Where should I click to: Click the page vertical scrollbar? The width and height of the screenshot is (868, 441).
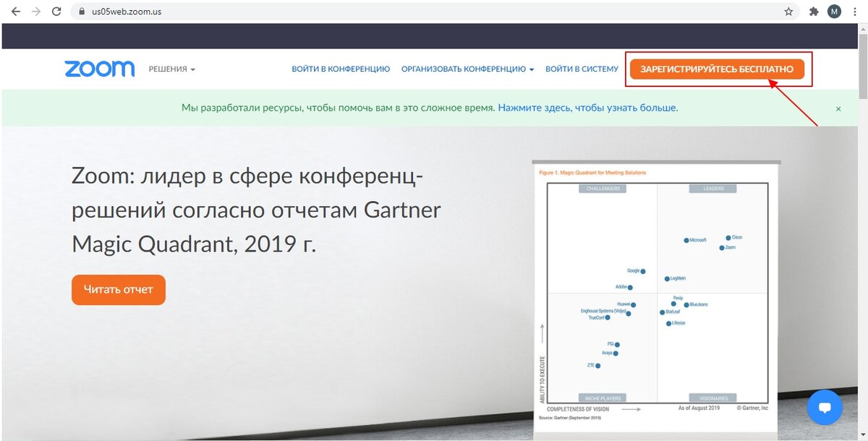(x=861, y=231)
